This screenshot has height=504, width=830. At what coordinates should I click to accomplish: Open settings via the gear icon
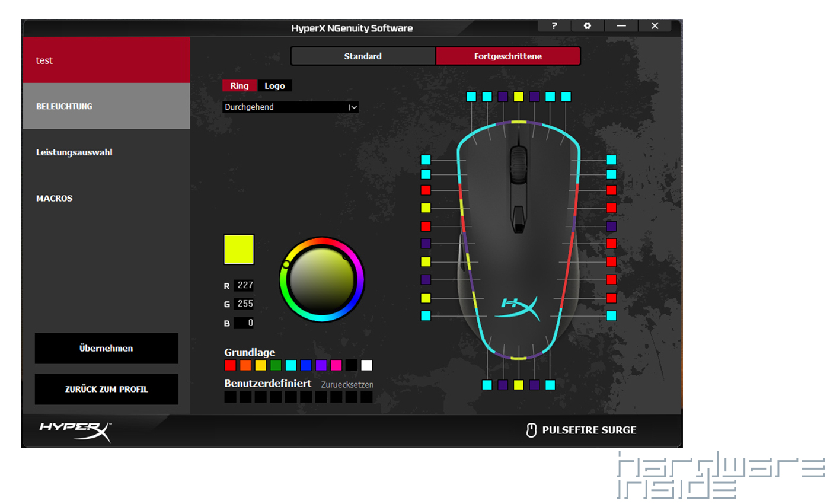click(587, 25)
